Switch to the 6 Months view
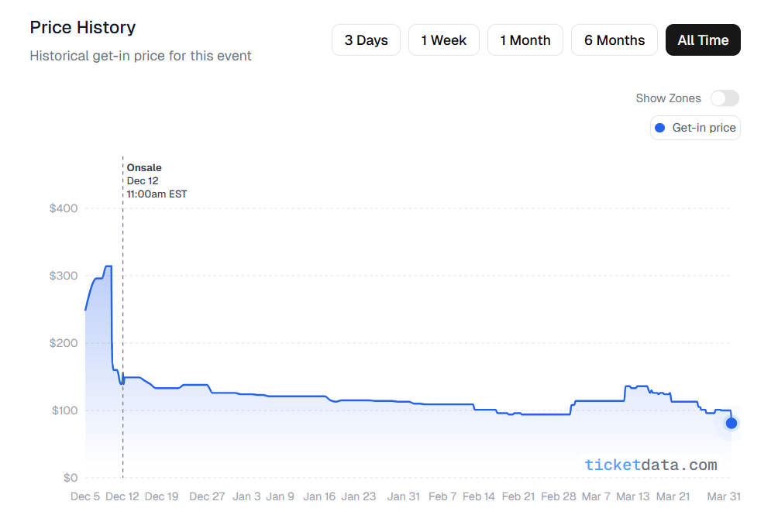778x532 pixels. (x=614, y=39)
